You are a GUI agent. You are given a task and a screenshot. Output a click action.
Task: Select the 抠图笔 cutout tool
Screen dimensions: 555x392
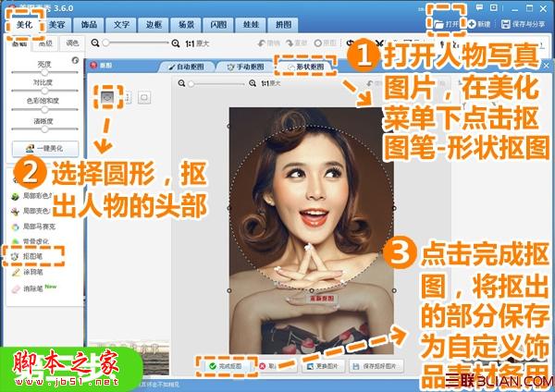28,256
